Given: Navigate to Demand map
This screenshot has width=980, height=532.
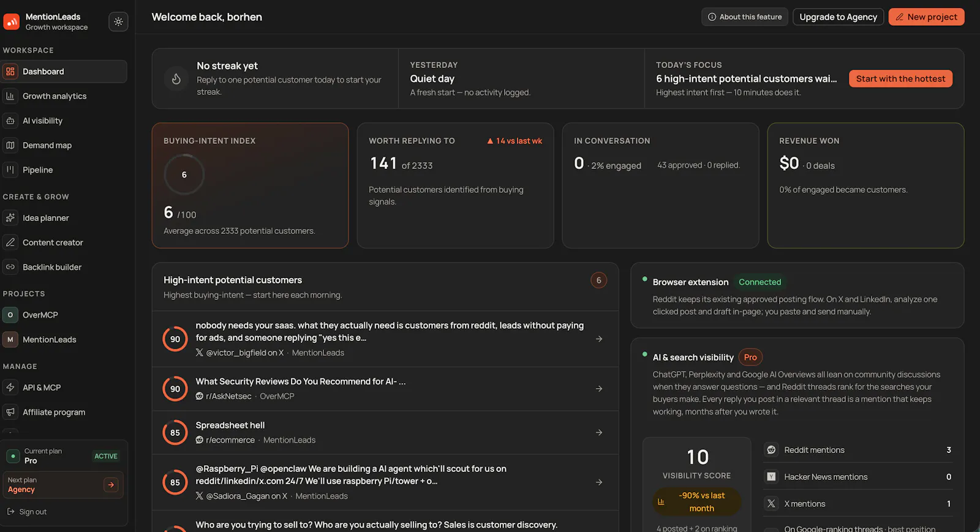Looking at the screenshot, I should tap(64, 145).
